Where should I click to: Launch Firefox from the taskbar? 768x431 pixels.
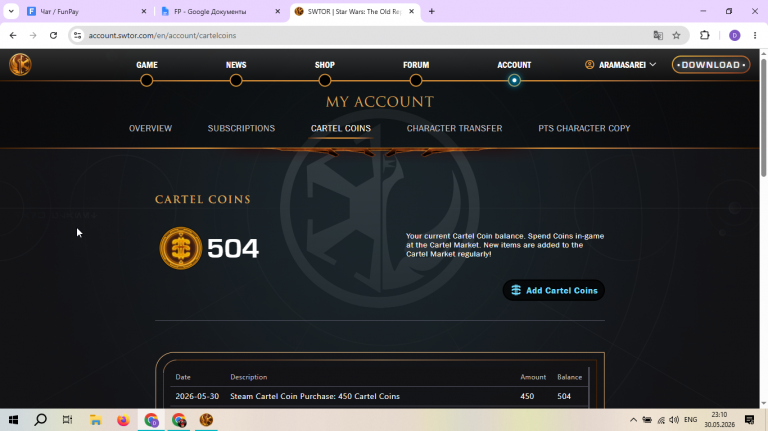click(123, 420)
